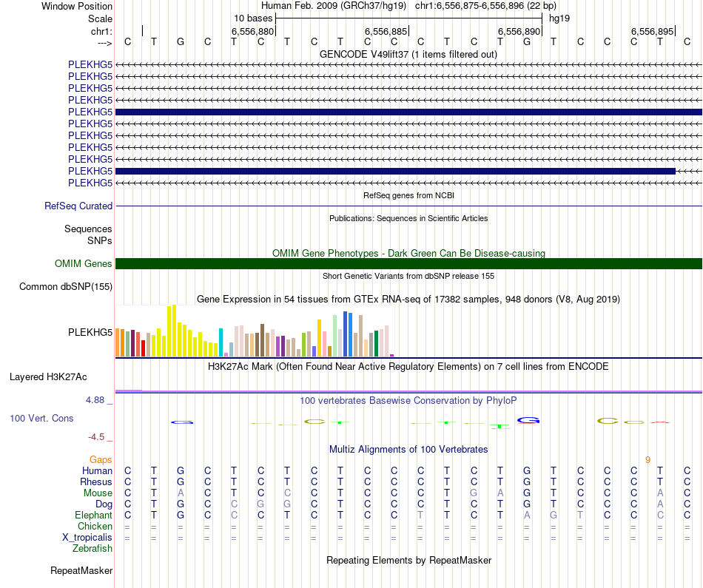Select the Zebrafish species row label

click(x=92, y=548)
